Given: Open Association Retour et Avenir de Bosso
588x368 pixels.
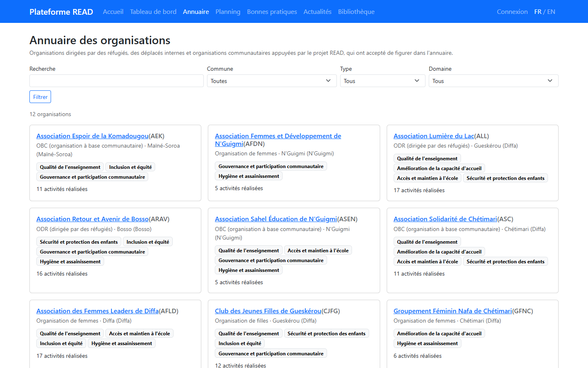Looking at the screenshot, I should click(x=92, y=219).
